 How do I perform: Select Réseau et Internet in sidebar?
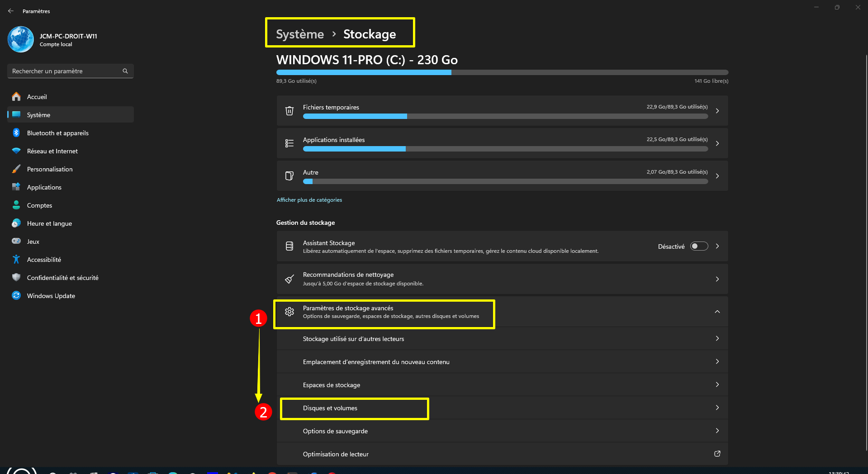click(52, 151)
